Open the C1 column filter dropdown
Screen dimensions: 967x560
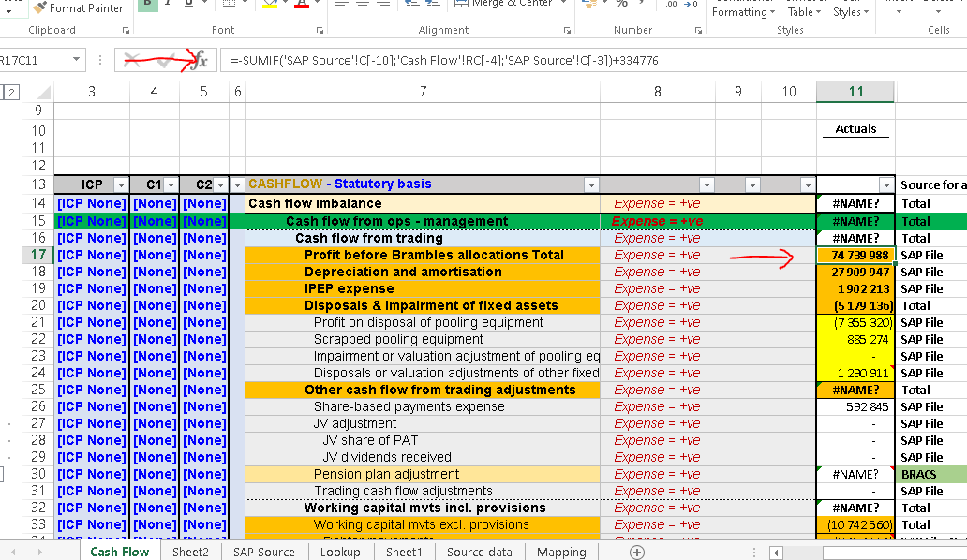pyautogui.click(x=170, y=185)
